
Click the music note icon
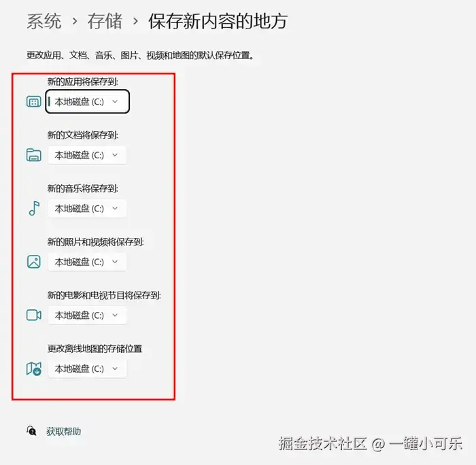(x=34, y=208)
